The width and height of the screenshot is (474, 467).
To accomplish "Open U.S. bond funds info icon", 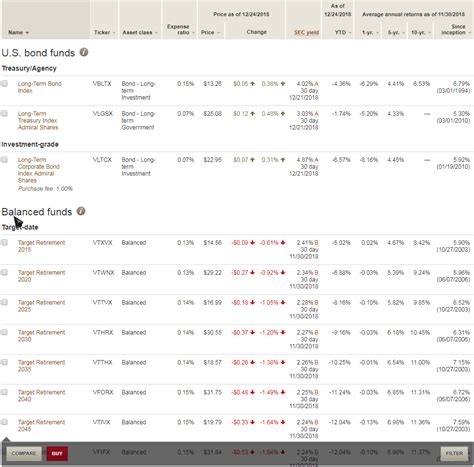I will (84, 52).
